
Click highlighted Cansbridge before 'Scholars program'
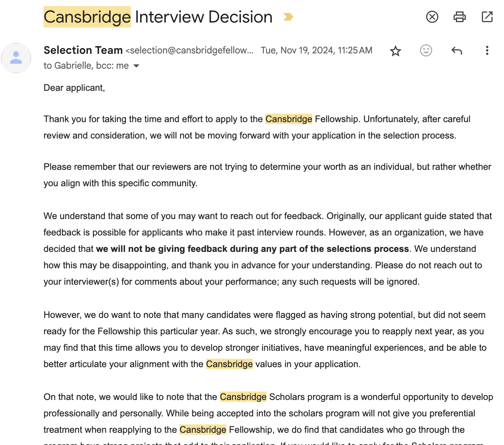243,397
